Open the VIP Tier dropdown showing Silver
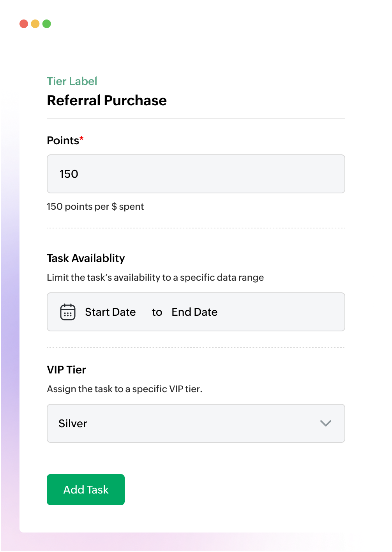392x552 pixels. pos(196,423)
